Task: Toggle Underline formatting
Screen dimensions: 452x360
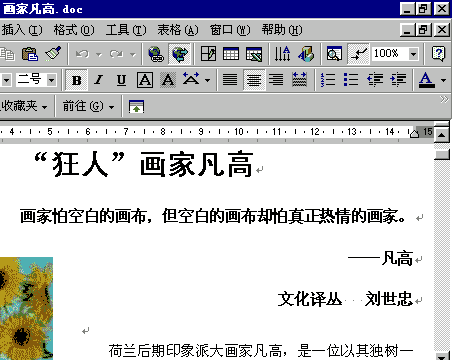Action: (121, 80)
